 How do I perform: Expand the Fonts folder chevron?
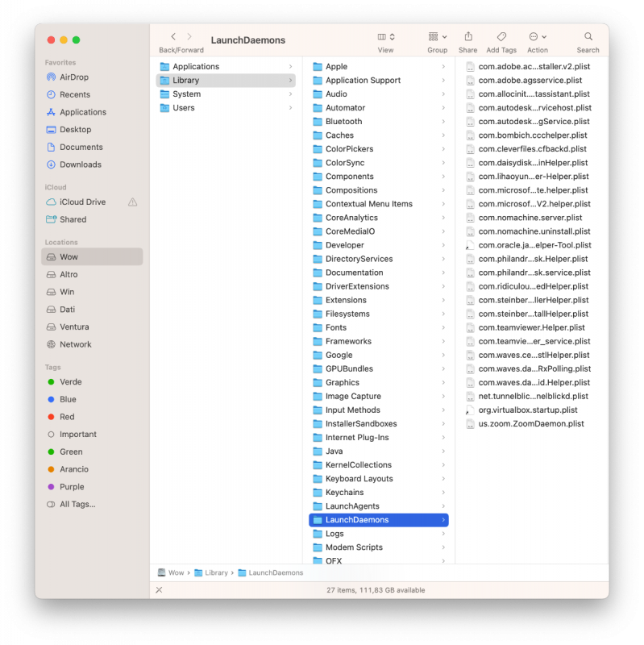tap(443, 327)
